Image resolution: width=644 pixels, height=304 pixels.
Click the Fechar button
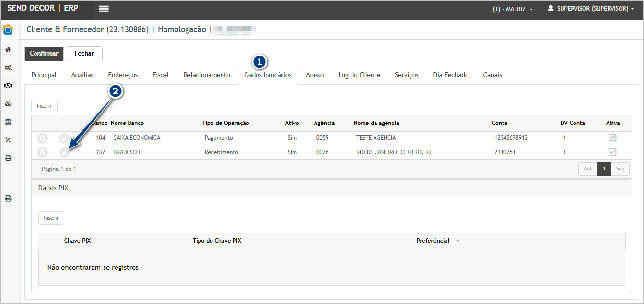point(84,54)
